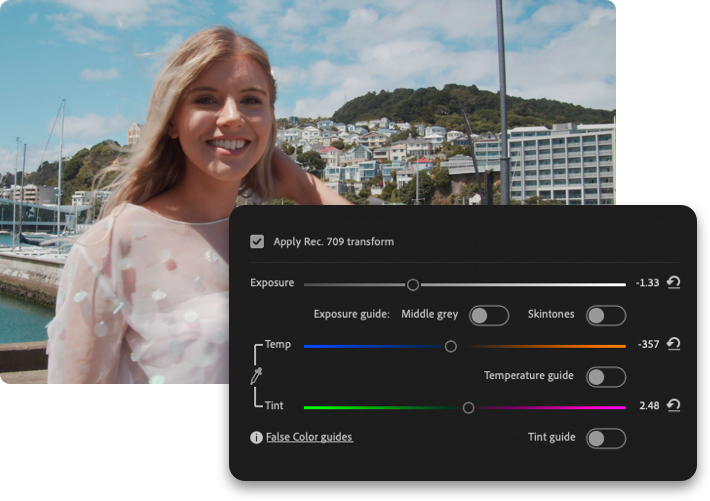Reset the Tint value
Image resolution: width=710 pixels, height=501 pixels.
point(673,406)
